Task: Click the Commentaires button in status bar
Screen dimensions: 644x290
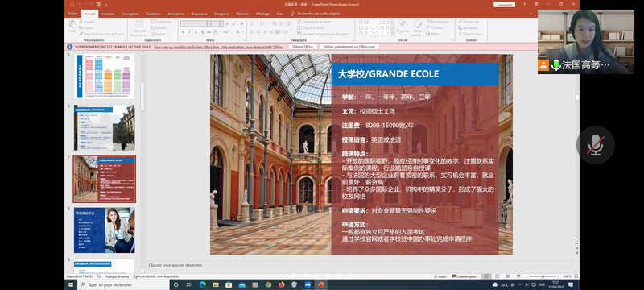Action: tap(464, 276)
